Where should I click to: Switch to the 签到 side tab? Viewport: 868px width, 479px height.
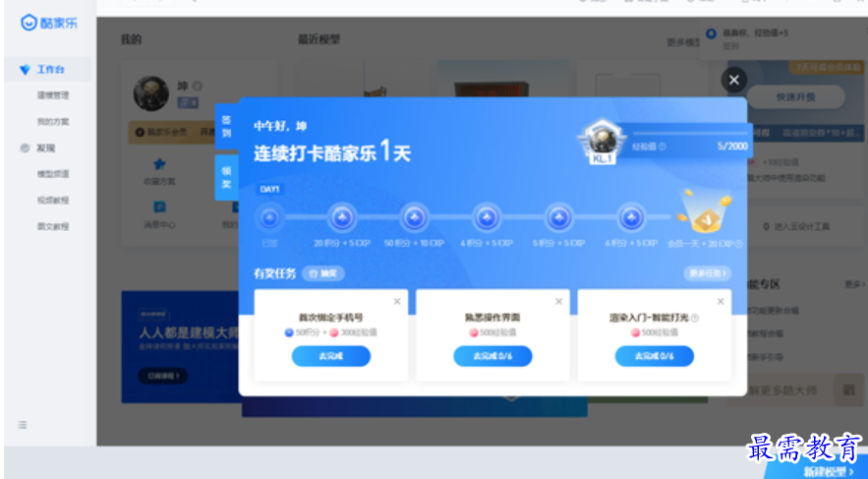point(226,126)
